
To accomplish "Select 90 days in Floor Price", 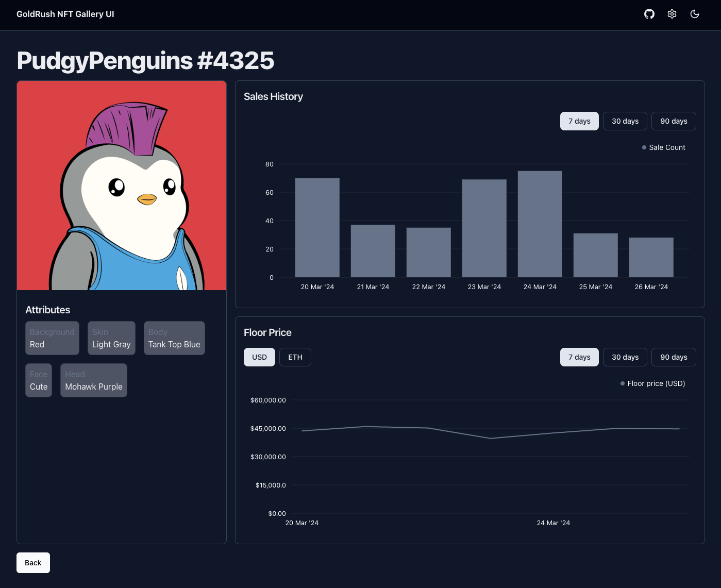I will pos(674,357).
